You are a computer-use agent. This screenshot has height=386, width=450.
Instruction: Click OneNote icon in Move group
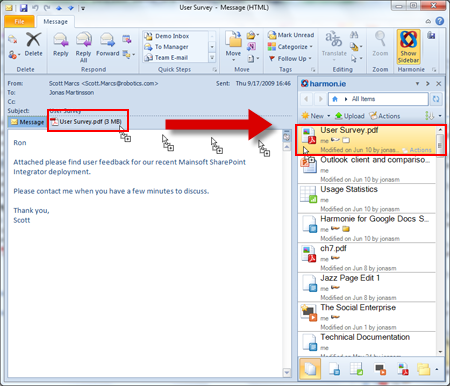tap(251, 47)
